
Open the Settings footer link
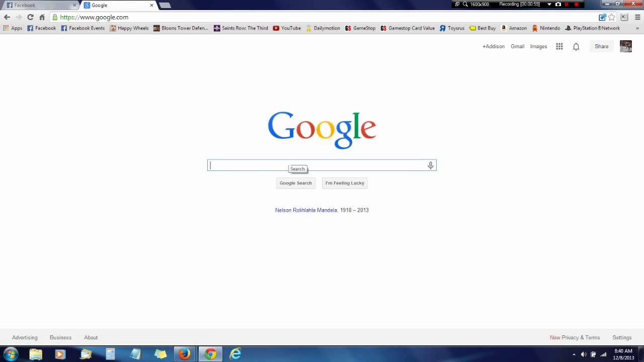coord(622,337)
